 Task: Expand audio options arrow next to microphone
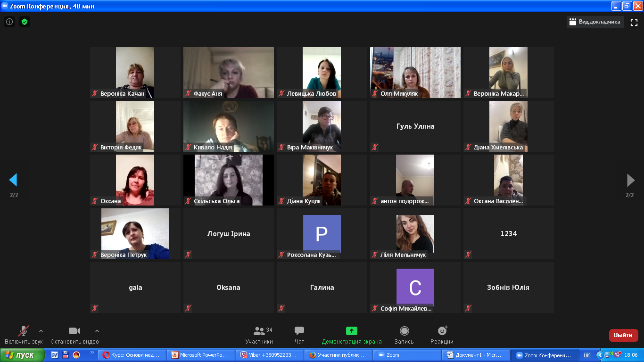[x=41, y=331]
